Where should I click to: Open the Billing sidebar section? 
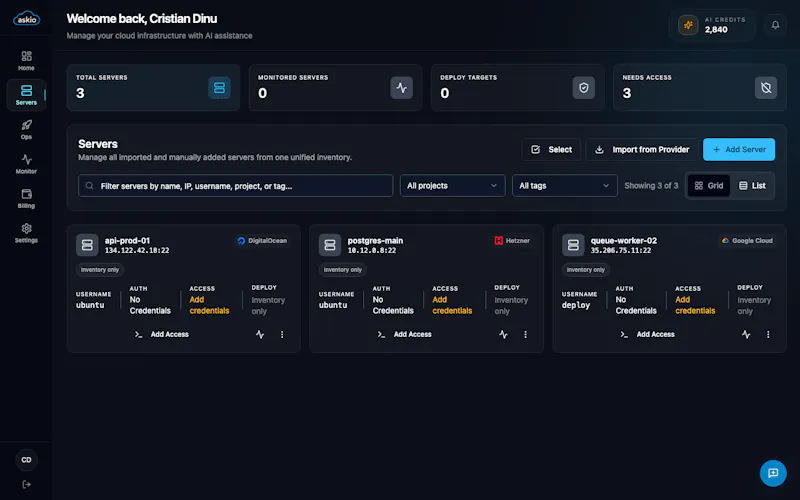[x=26, y=198]
